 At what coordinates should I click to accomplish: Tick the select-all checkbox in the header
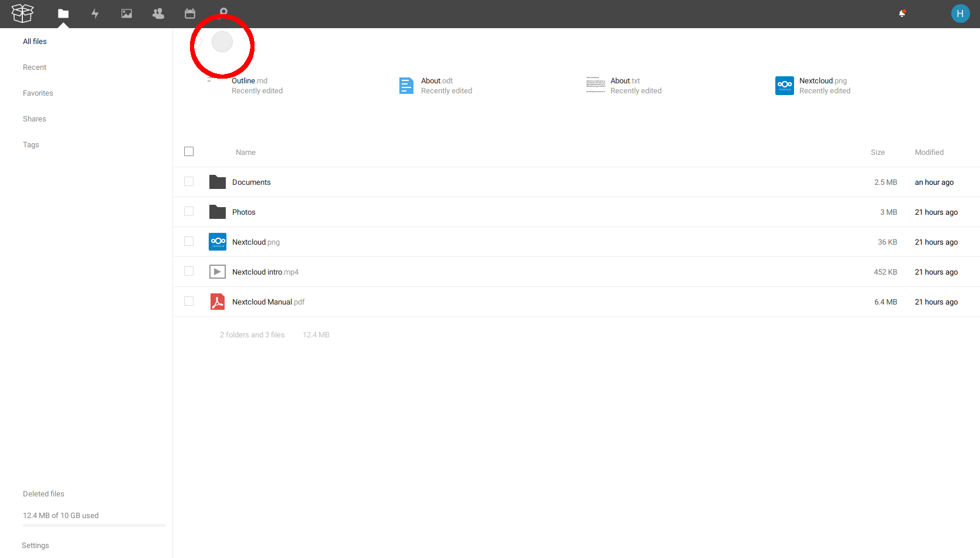(189, 151)
